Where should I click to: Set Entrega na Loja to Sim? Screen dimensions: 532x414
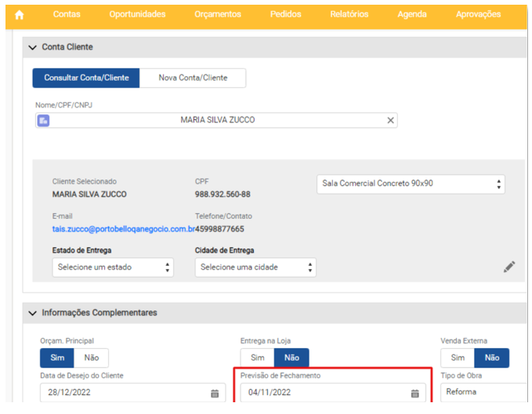coord(257,358)
